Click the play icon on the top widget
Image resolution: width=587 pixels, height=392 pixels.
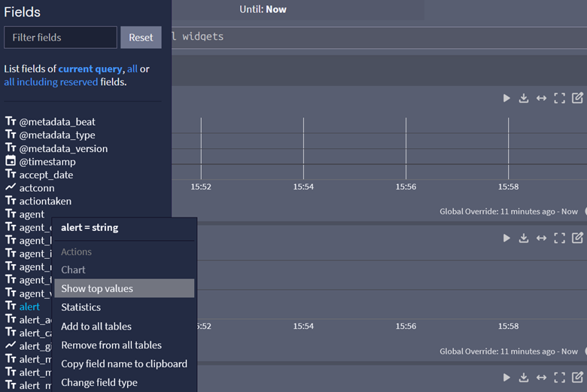(506, 99)
